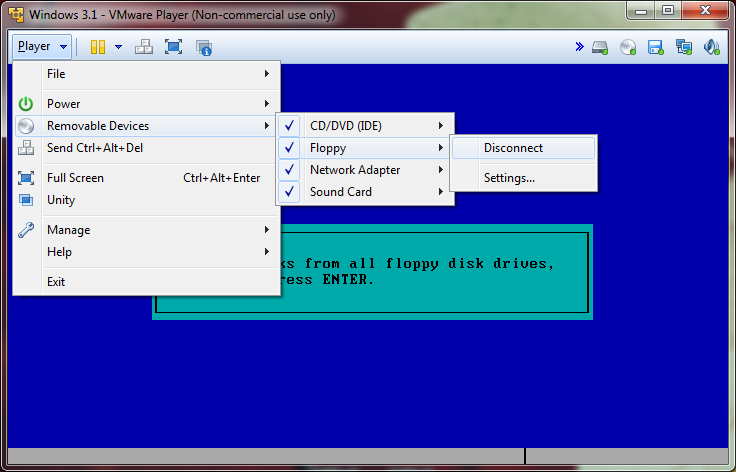Click the Send Ctrl+Alt+Del toolbar icon

(144, 47)
